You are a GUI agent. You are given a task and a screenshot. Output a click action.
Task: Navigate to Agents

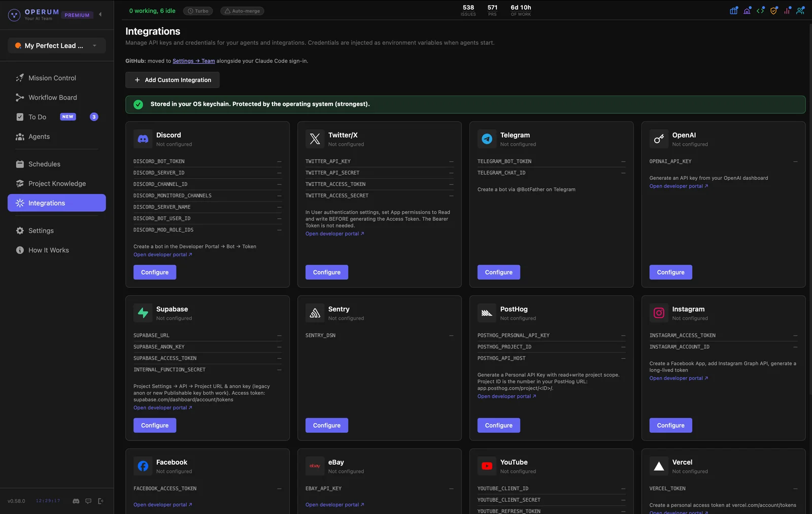tap(57, 137)
